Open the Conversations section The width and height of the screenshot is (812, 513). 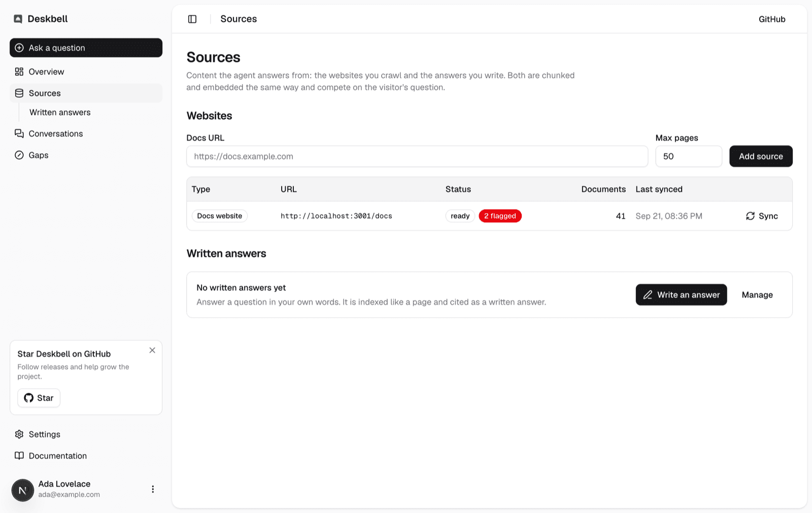pos(86,133)
